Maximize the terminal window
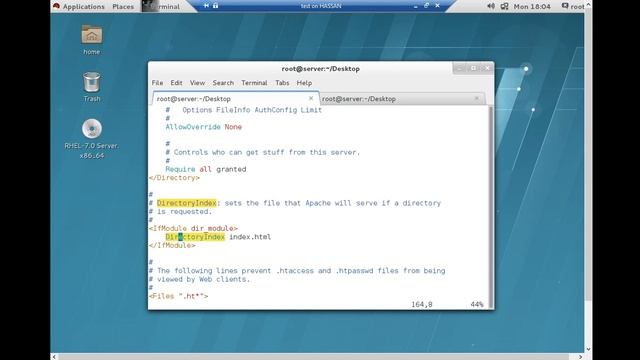This screenshot has width=640, height=360. tap(473, 68)
